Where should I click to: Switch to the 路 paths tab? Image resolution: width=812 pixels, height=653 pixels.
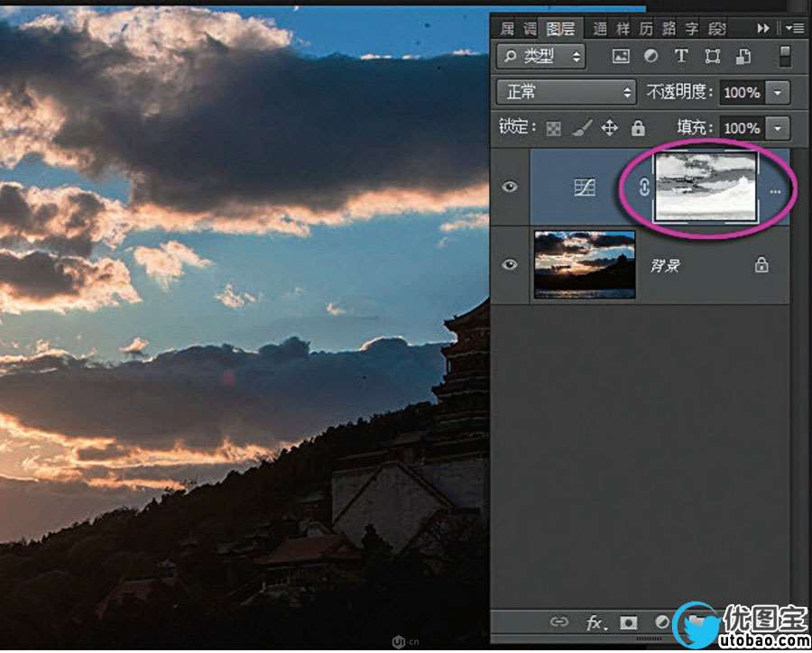[669, 29]
